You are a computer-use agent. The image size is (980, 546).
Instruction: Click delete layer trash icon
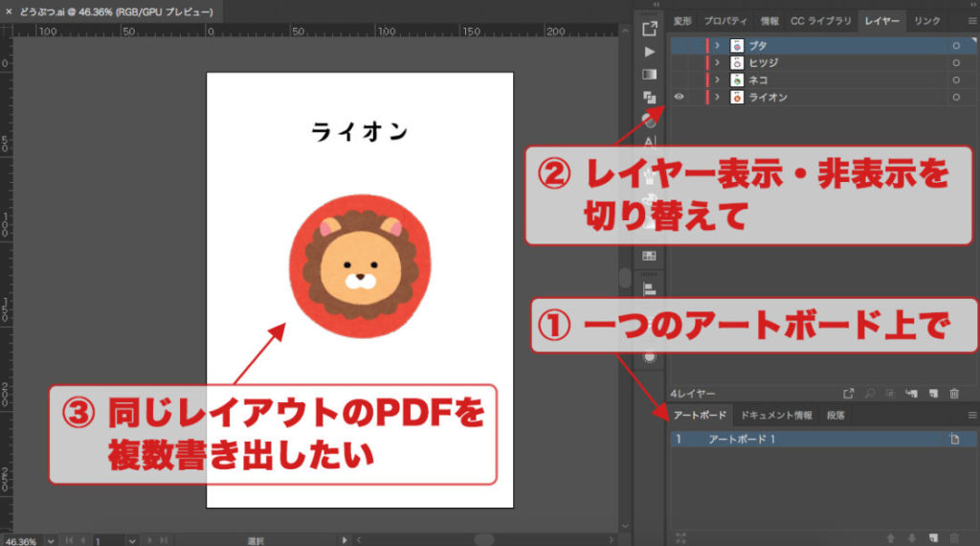coord(954,393)
